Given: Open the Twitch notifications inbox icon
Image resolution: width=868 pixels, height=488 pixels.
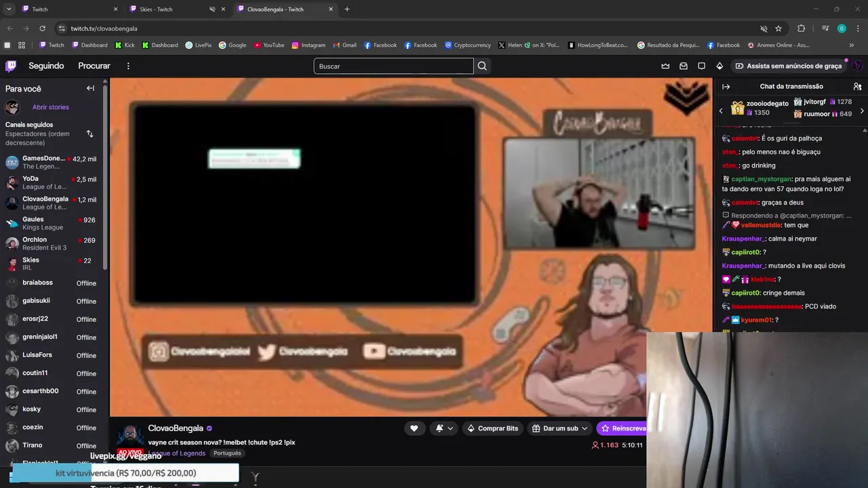Looking at the screenshot, I should tap(684, 66).
